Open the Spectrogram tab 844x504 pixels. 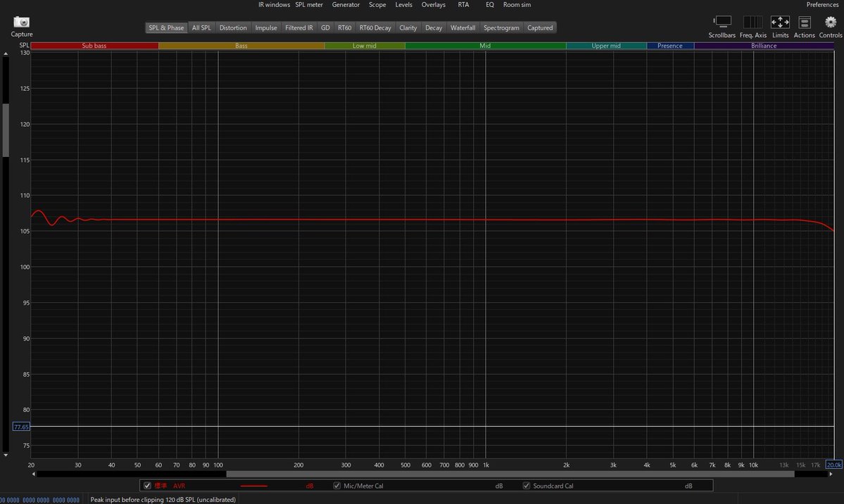[x=501, y=27]
